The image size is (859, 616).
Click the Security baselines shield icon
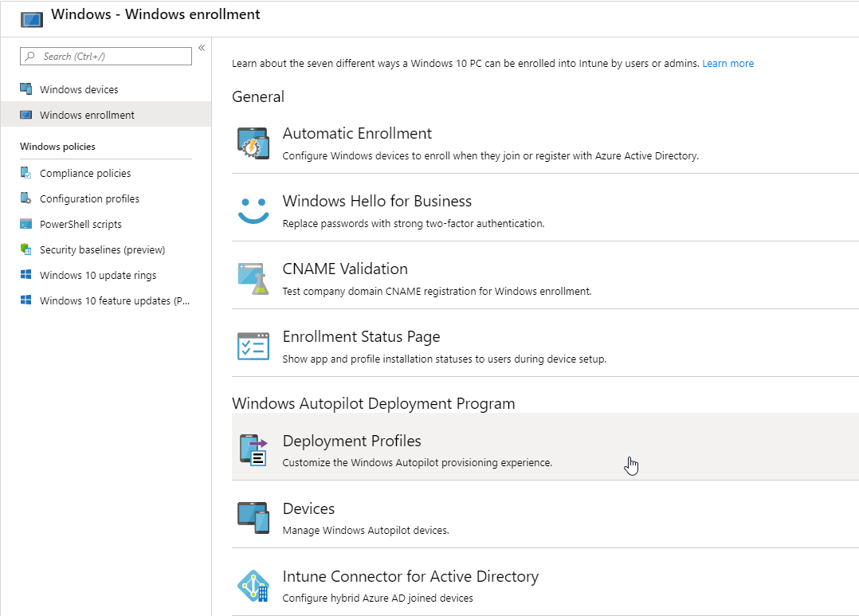(25, 249)
